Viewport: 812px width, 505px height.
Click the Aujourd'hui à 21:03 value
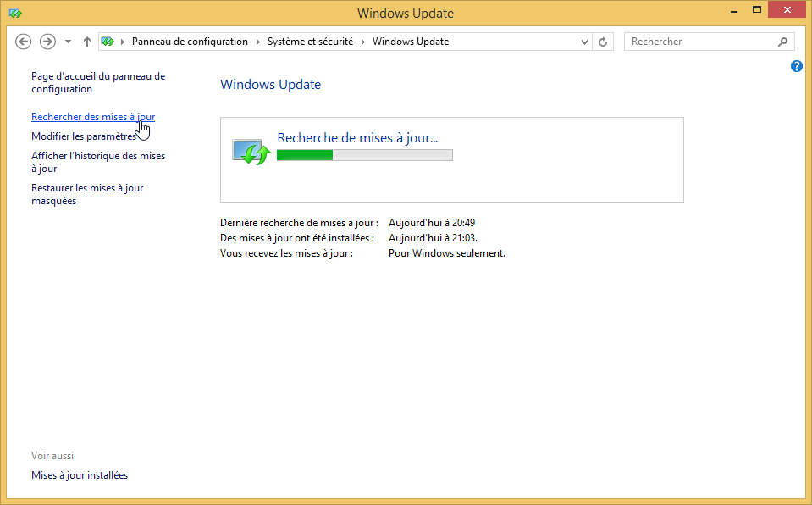433,238
